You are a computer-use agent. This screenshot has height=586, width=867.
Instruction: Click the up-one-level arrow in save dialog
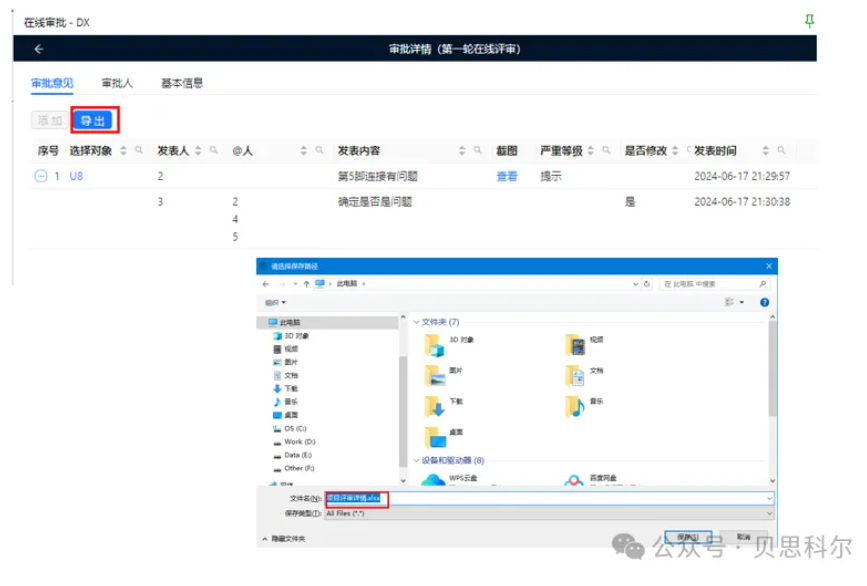pyautogui.click(x=305, y=285)
